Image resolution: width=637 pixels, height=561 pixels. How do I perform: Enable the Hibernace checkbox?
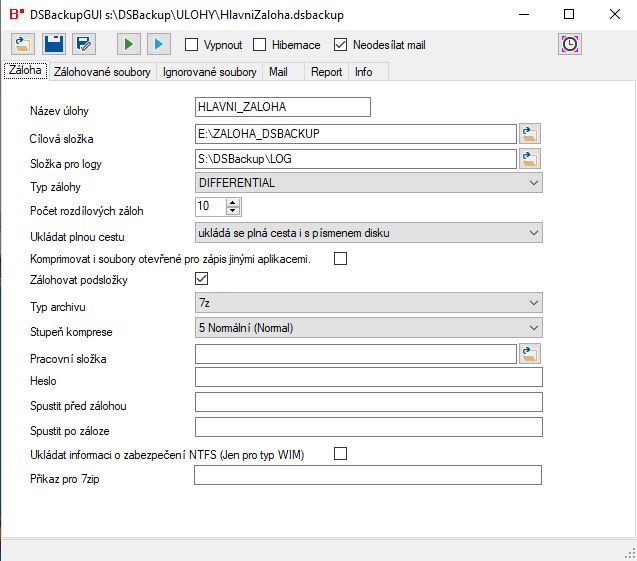coord(259,45)
